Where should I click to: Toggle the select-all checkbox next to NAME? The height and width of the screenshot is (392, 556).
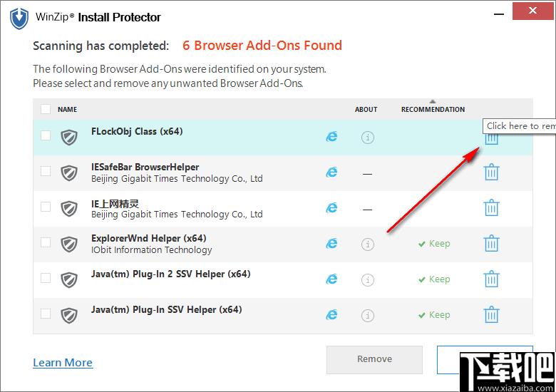point(46,109)
